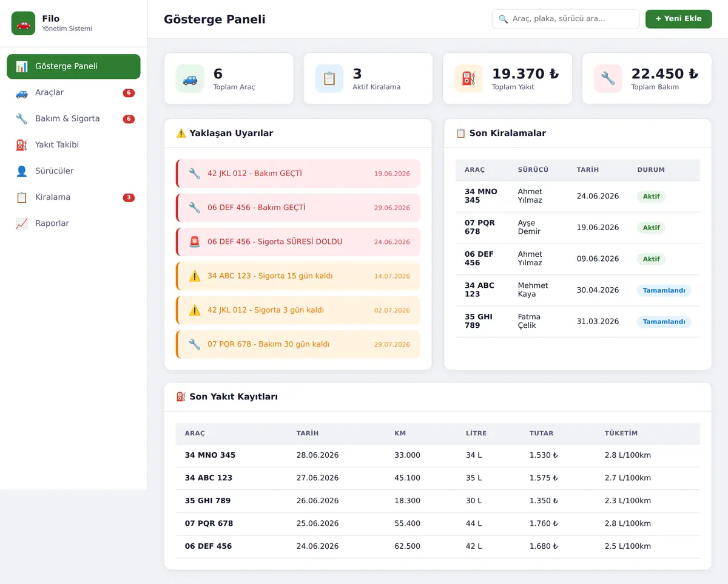This screenshot has height=584, width=728.
Task: Open the Gösterge Paneli menu item
Action: (x=73, y=66)
